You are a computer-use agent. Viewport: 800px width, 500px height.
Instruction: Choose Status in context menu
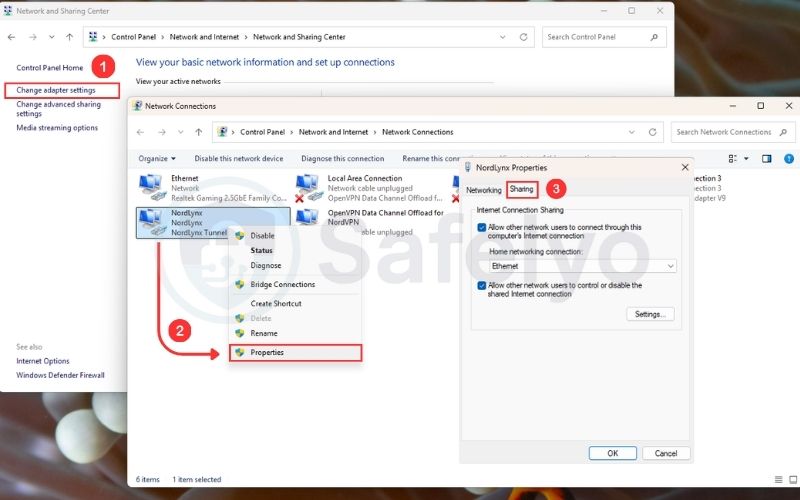[x=261, y=251]
